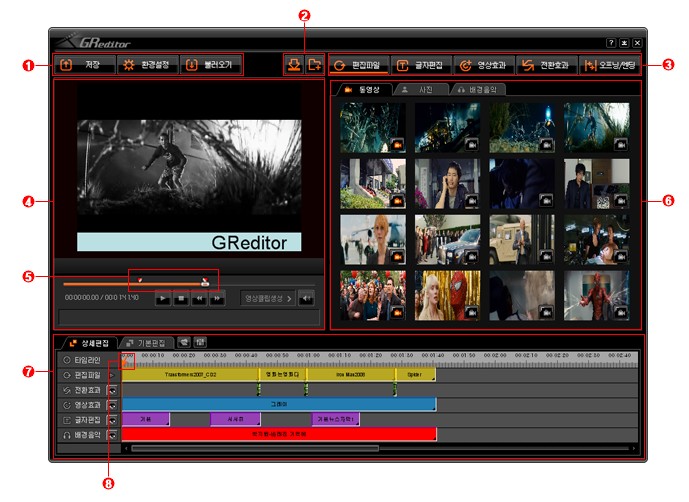Image resolution: width=689 pixels, height=502 pixels.
Task: Click the text field below the playback controls
Action: [x=189, y=317]
